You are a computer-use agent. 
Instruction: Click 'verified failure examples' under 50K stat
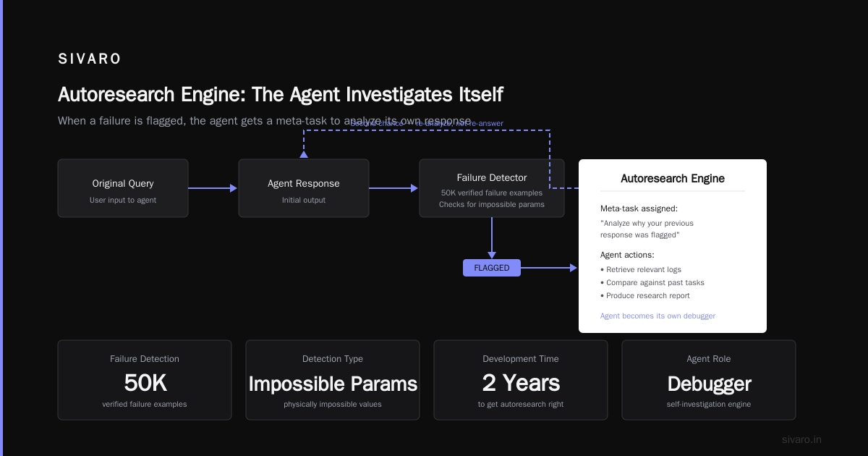coord(145,404)
